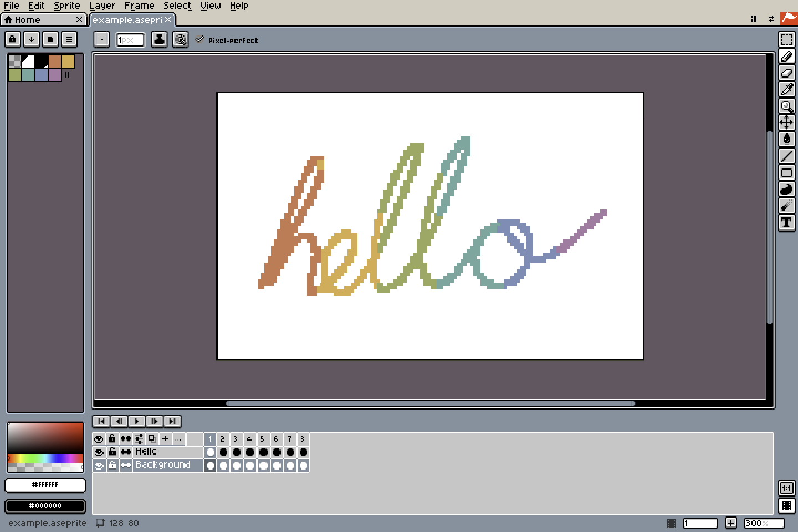Open the palette options menu
798x532 pixels.
tap(69, 39)
